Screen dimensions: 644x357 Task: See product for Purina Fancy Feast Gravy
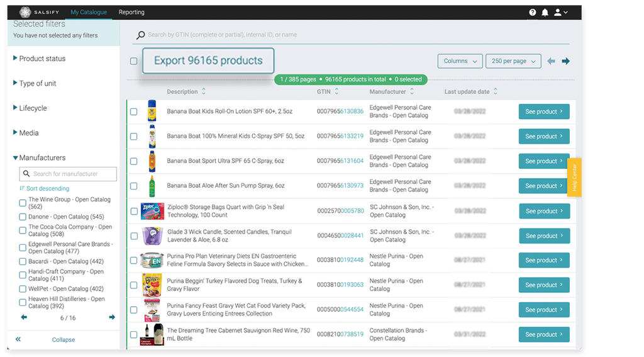[544, 310]
